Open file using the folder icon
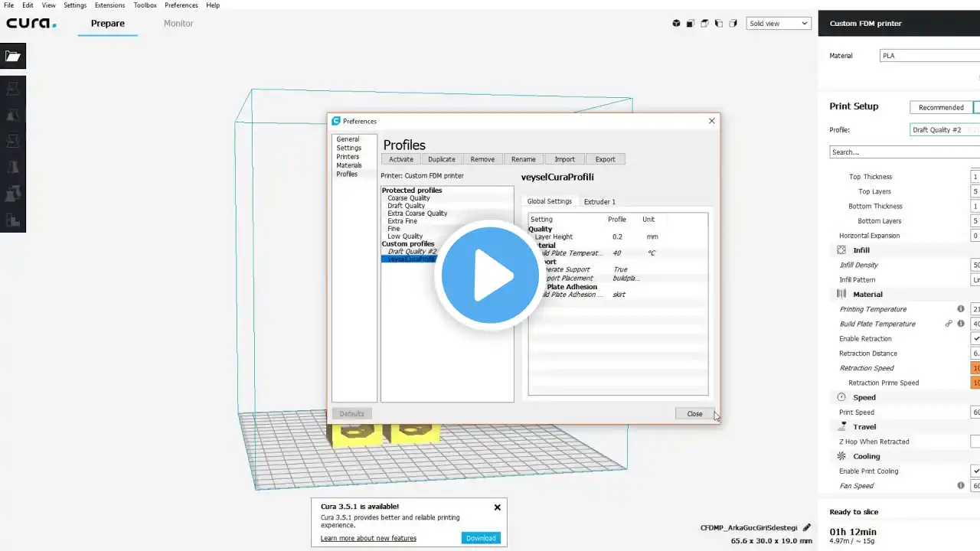Screen dimensions: 980x551 click(x=13, y=56)
